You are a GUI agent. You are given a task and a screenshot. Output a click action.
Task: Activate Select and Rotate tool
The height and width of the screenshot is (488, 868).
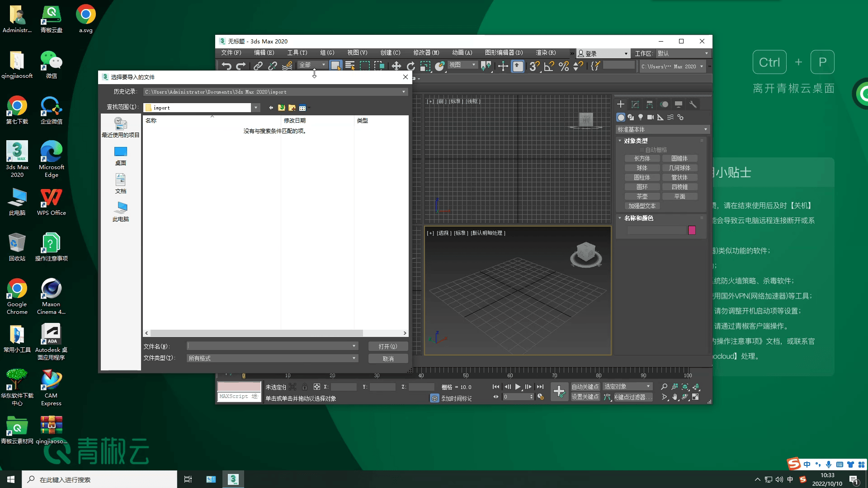coord(411,66)
